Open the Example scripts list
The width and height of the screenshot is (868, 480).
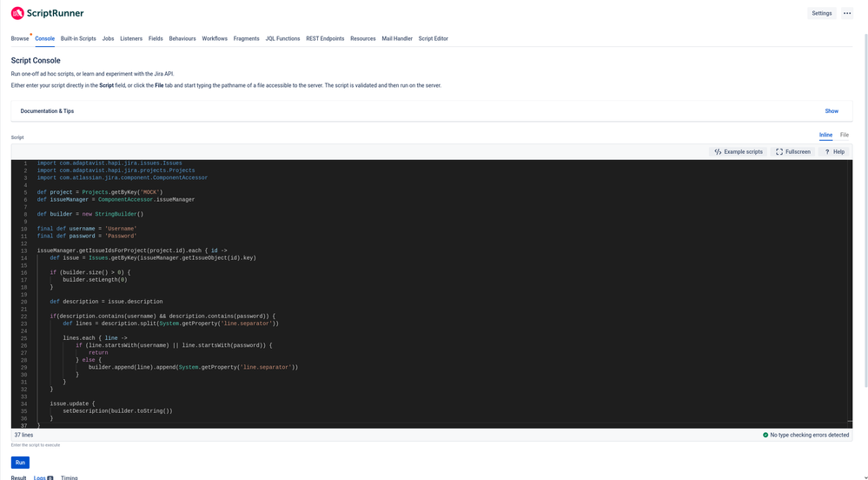point(738,152)
